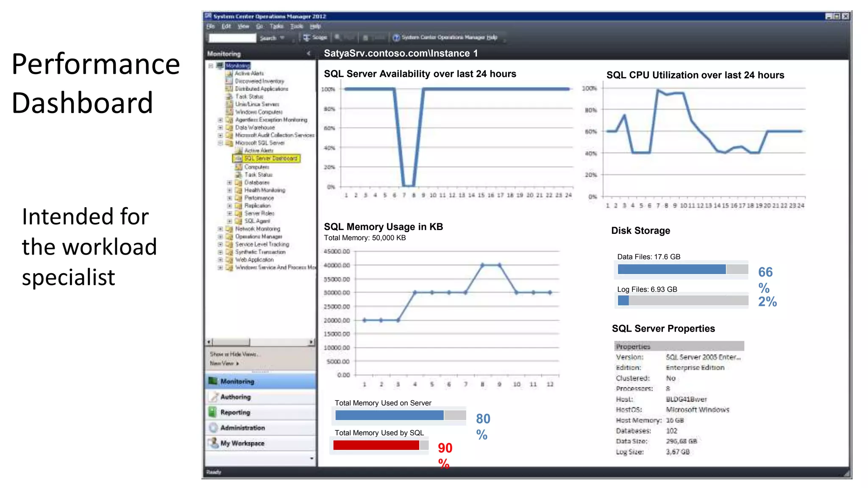The height and width of the screenshot is (488, 868).
Task: Select the Performance tree item
Action: (x=259, y=198)
